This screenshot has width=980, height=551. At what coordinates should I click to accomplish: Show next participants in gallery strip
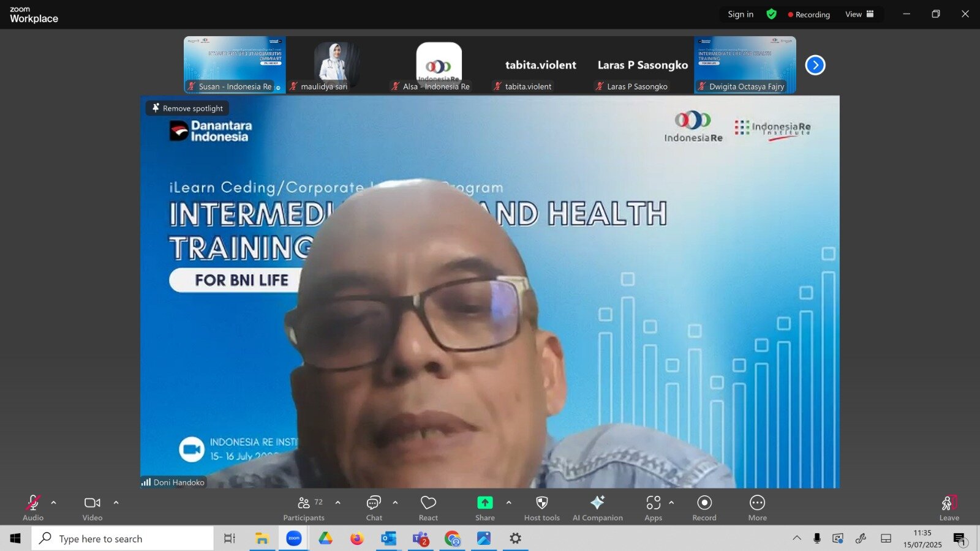point(815,65)
